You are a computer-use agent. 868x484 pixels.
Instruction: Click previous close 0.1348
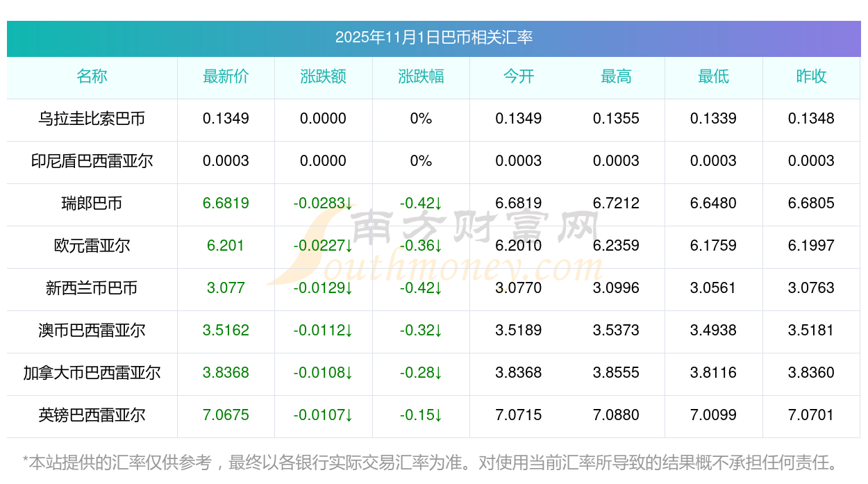(x=811, y=119)
